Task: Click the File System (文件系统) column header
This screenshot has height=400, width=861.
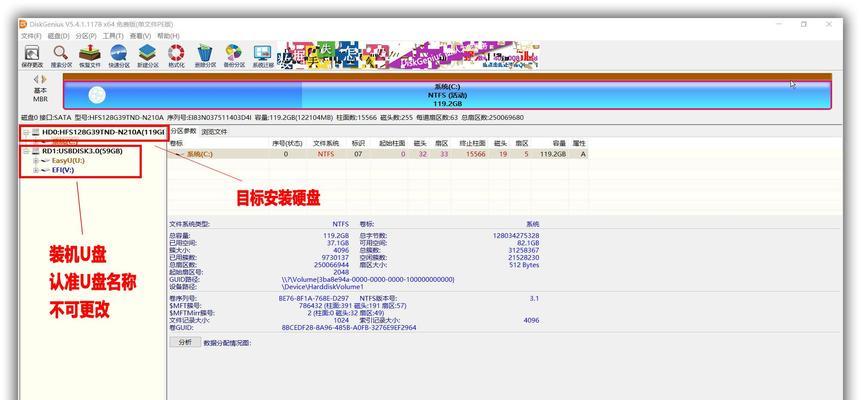Action: coord(325,143)
